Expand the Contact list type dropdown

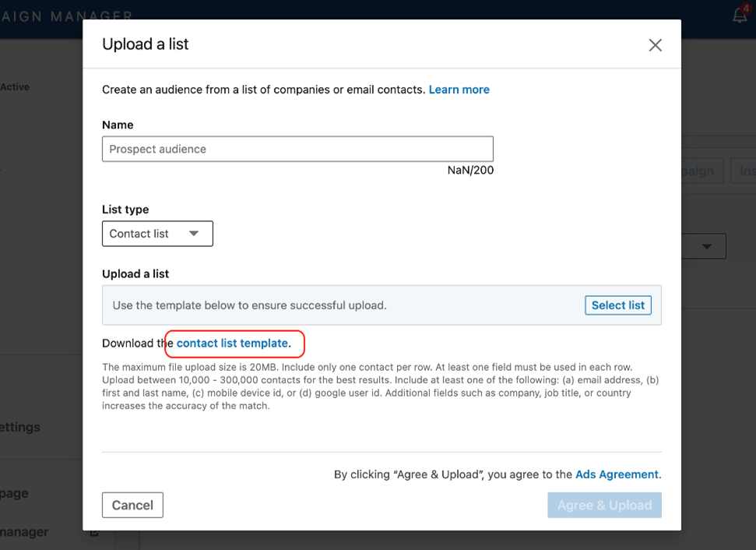click(157, 234)
